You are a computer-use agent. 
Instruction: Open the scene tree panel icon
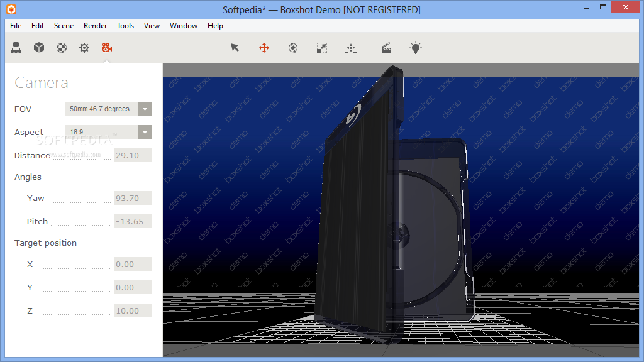click(16, 48)
